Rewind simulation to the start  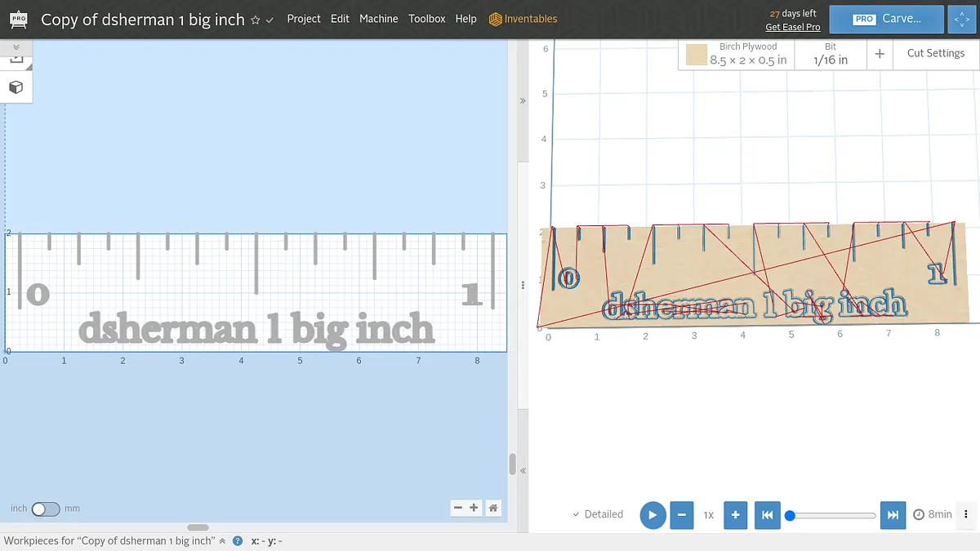tap(766, 514)
